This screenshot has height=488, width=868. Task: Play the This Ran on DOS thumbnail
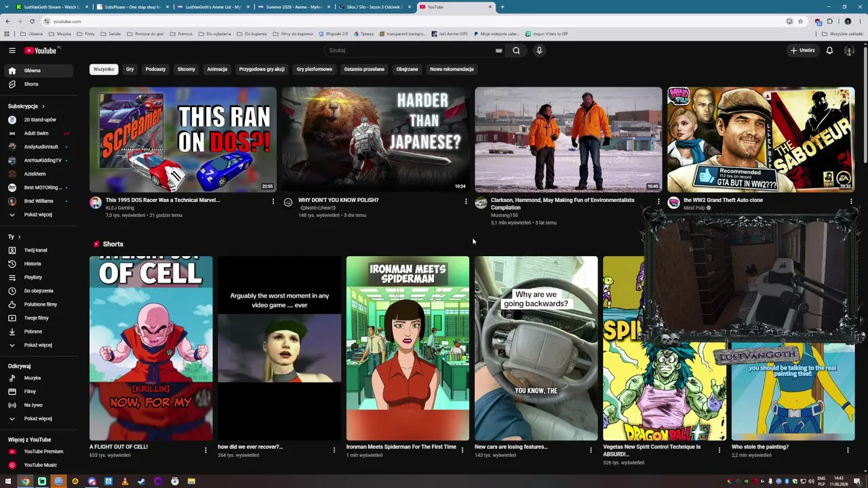[183, 140]
